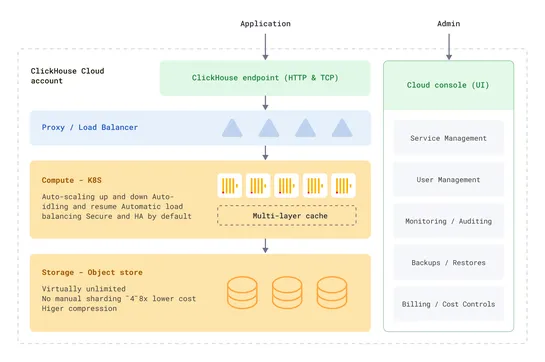Screen dimensions: 545x362
Task: Click the ClickHouse endpoint (HTTP & TCP) box
Action: 265,78
